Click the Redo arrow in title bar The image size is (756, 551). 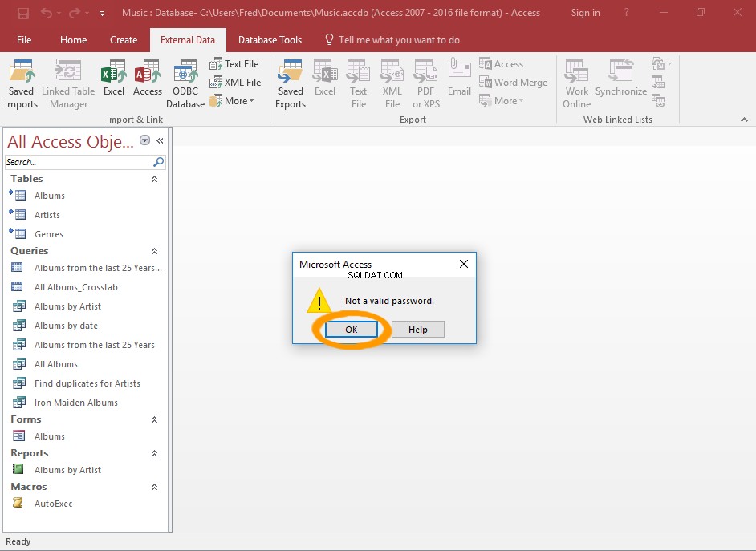coord(75,13)
